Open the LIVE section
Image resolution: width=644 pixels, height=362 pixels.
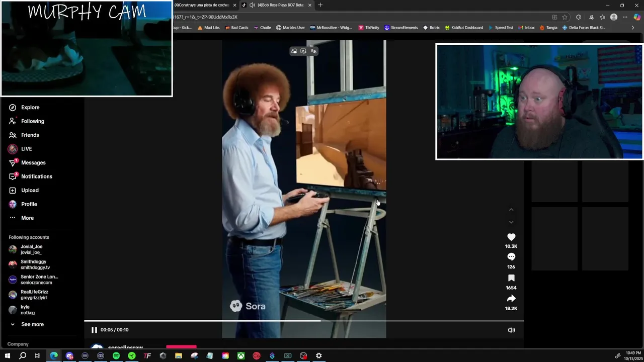coord(20,149)
